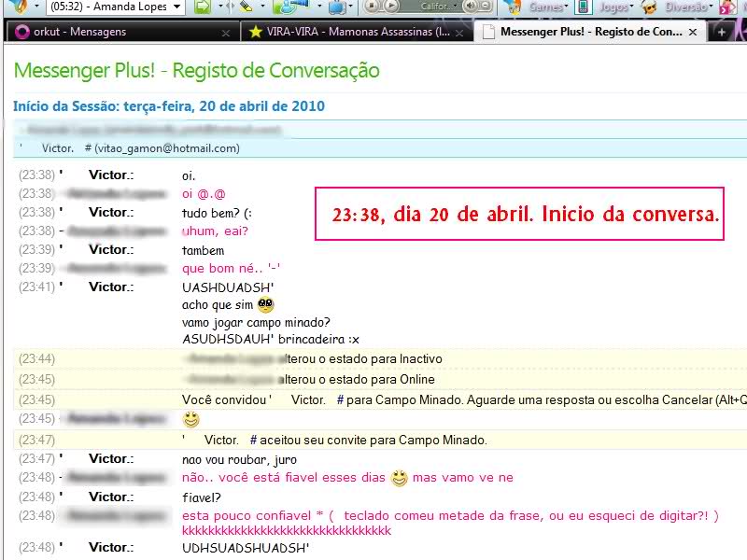Switch to the VIRA-VIRA Mamonas Assassinas tab

[345, 32]
